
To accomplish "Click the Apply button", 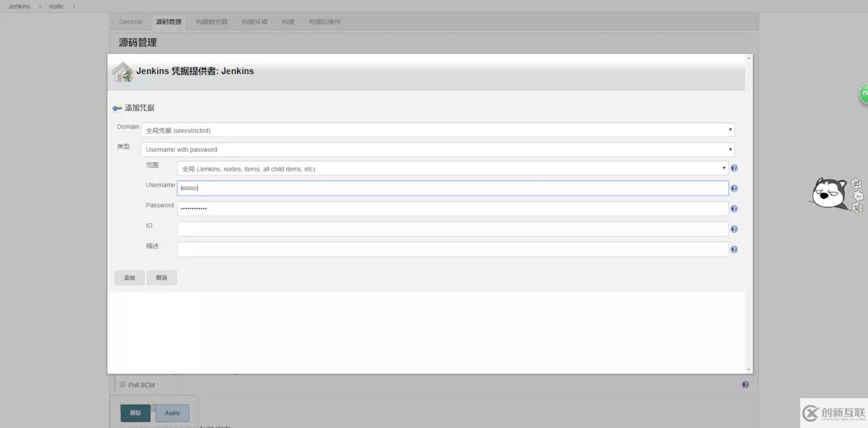I will 172,412.
